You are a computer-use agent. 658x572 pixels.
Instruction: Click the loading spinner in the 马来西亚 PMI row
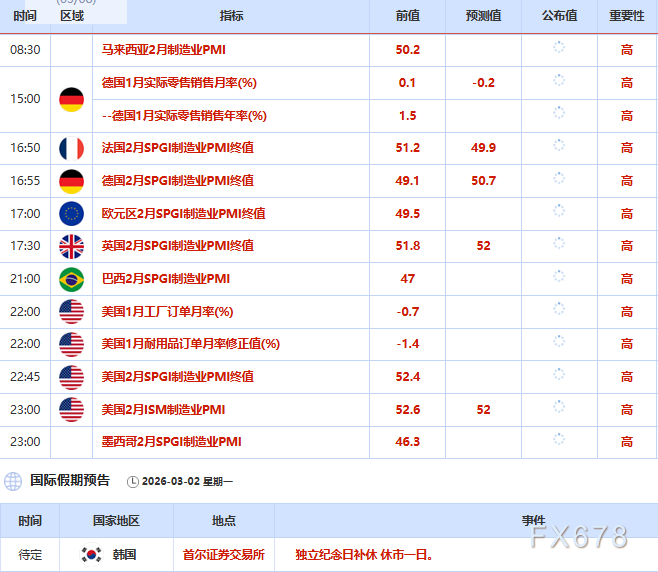coord(559,49)
